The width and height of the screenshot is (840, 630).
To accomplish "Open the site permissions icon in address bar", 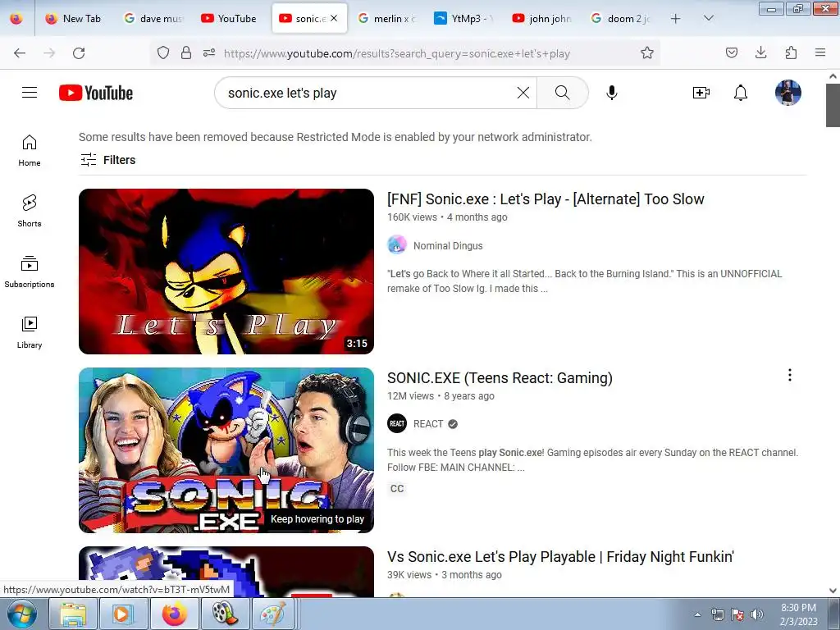I will pos(209,52).
